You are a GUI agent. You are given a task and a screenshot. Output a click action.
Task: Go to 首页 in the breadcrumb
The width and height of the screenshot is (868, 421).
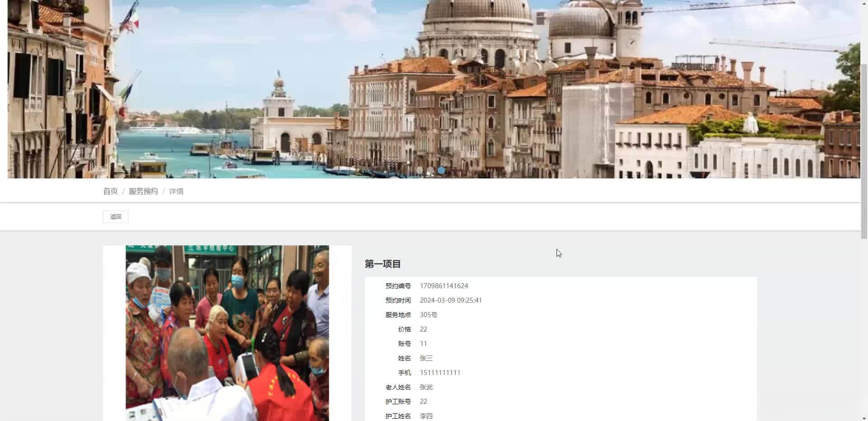point(110,192)
